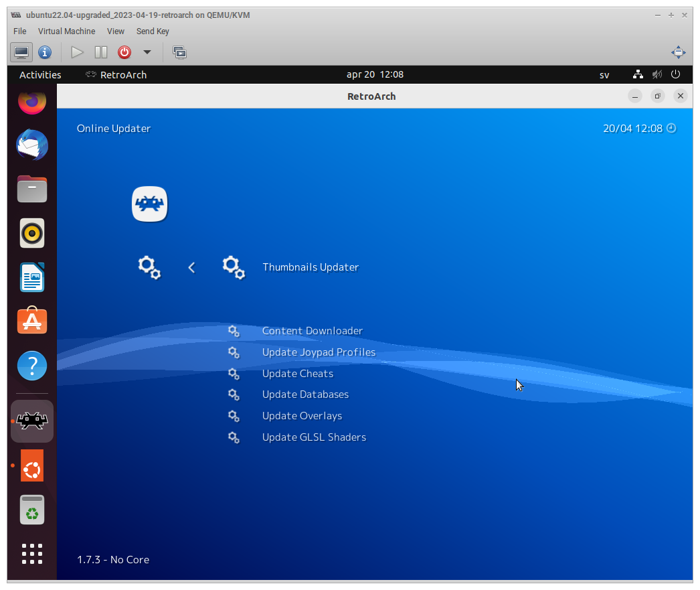Toggle the network status indicator
The height and width of the screenshot is (590, 700).
click(638, 74)
